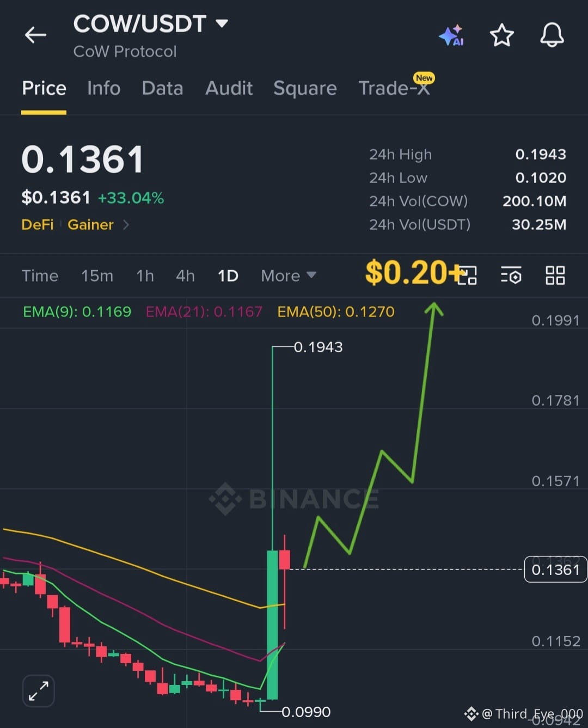This screenshot has height=728, width=588.
Task: Tap the +33.04% change value
Action: tap(131, 198)
